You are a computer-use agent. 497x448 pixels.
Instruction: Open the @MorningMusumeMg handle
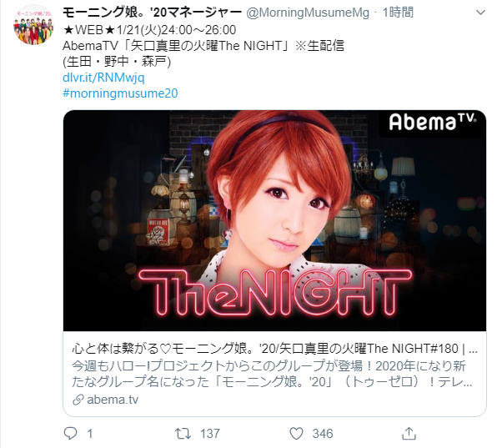[x=308, y=13]
